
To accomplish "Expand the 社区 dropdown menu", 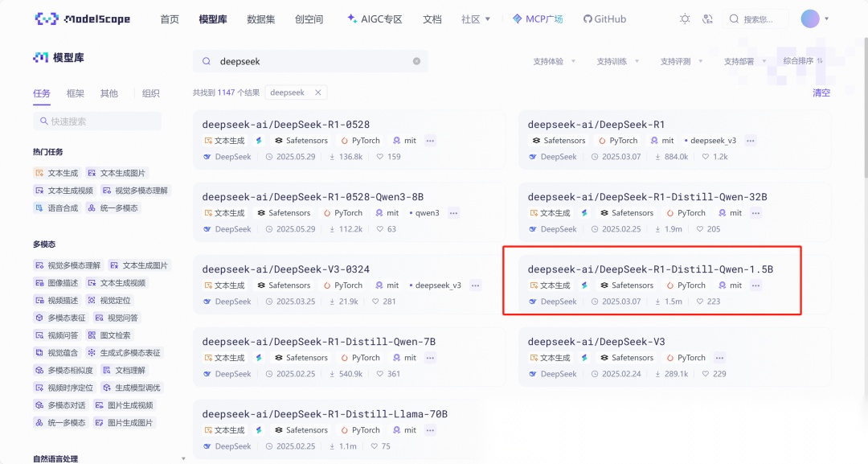I will (476, 19).
